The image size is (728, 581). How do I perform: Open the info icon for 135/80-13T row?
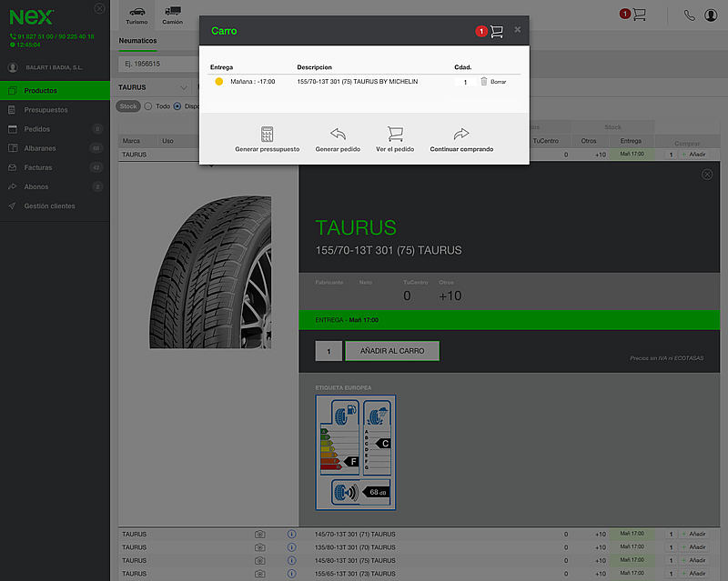coord(291,547)
